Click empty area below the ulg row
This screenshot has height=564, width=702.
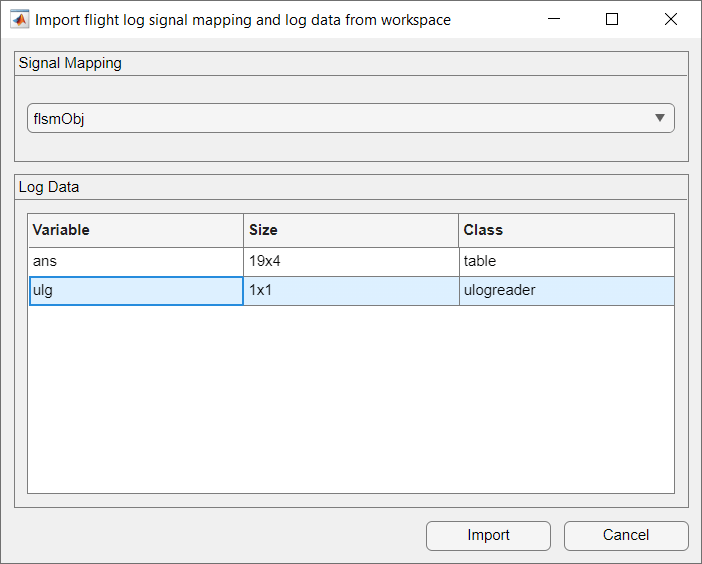coord(351,400)
